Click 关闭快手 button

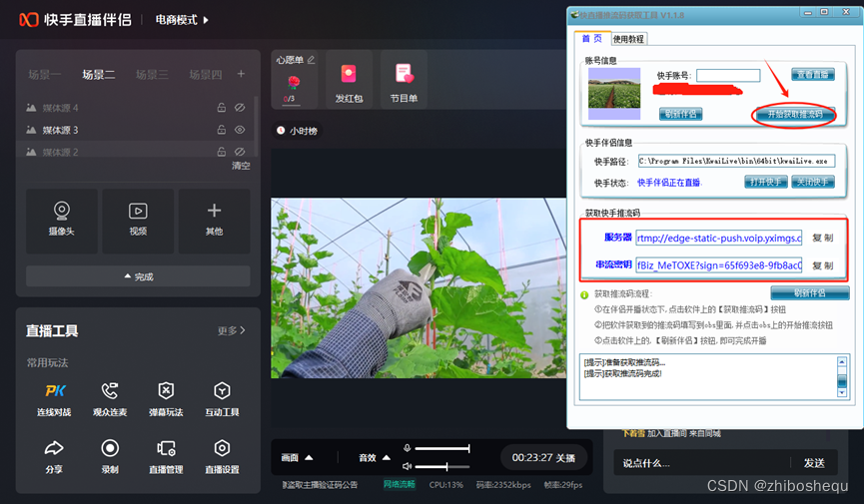pos(813,182)
